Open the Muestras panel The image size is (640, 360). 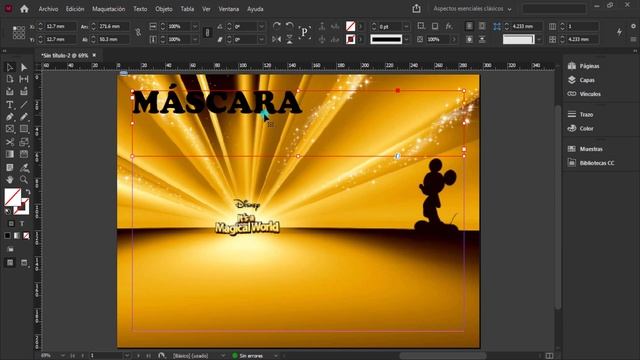(585, 149)
